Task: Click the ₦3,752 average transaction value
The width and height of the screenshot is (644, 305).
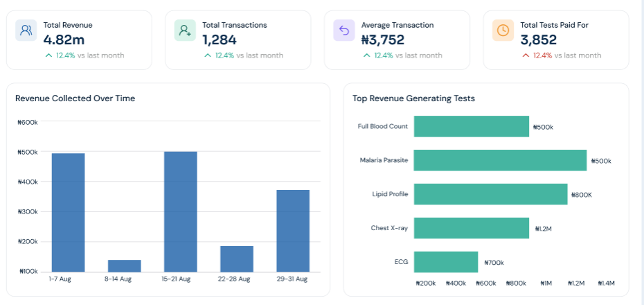Action: tap(383, 40)
